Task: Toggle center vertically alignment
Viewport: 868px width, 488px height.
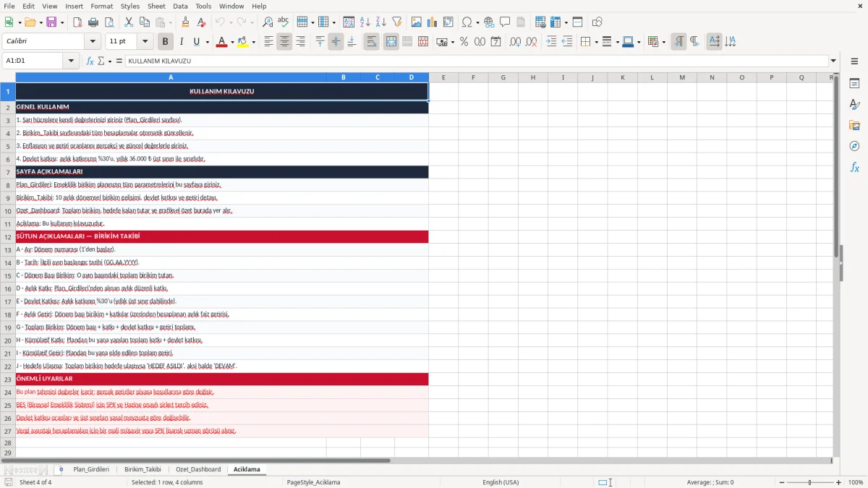Action: tap(336, 42)
